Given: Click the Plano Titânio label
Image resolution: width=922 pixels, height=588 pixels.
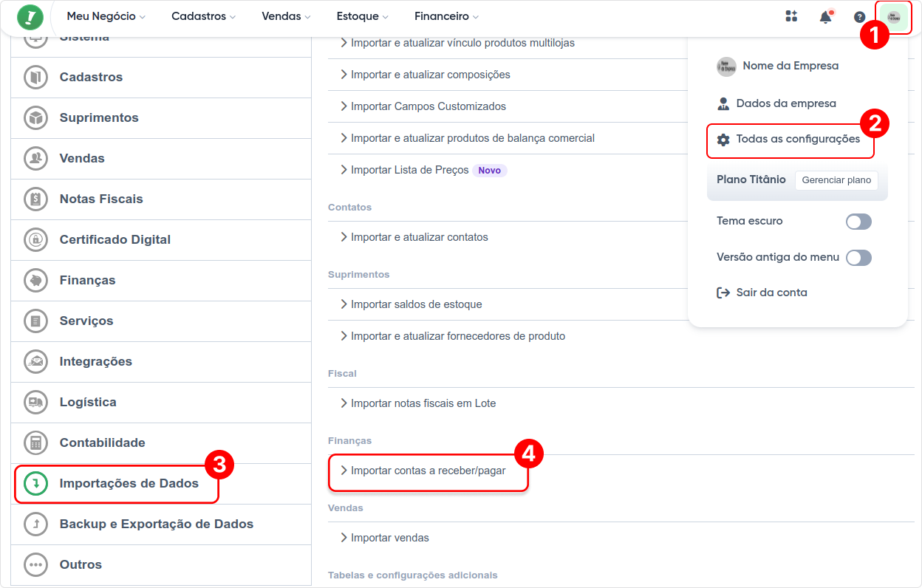Looking at the screenshot, I should [x=751, y=180].
